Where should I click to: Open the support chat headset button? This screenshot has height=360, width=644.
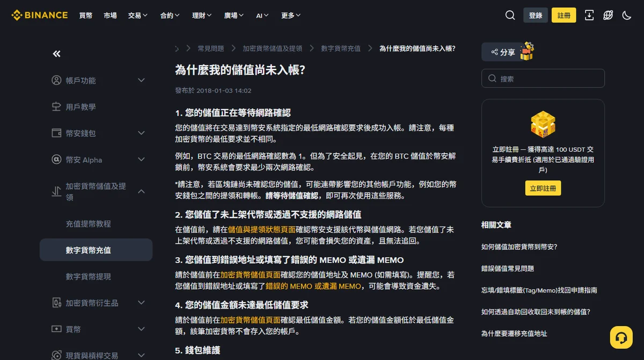click(x=621, y=337)
